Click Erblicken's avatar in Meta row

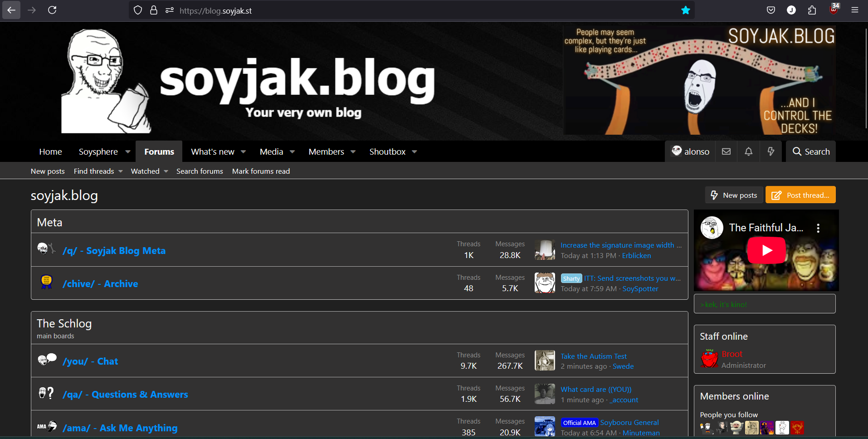point(545,249)
